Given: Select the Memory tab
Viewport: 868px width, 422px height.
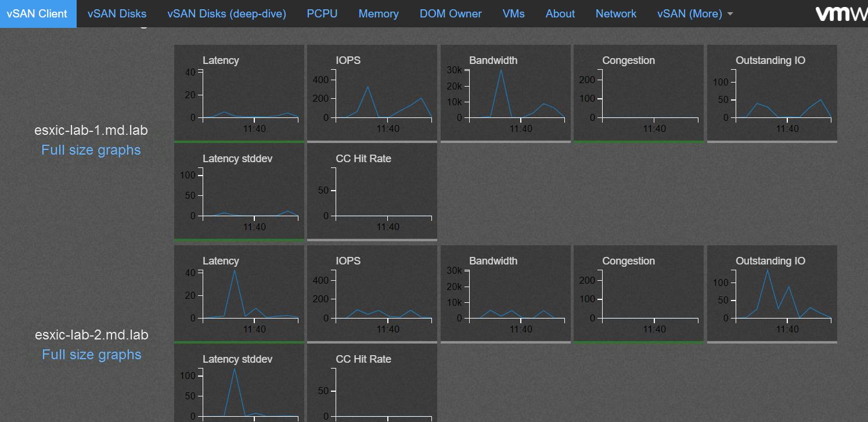Looking at the screenshot, I should point(379,13).
